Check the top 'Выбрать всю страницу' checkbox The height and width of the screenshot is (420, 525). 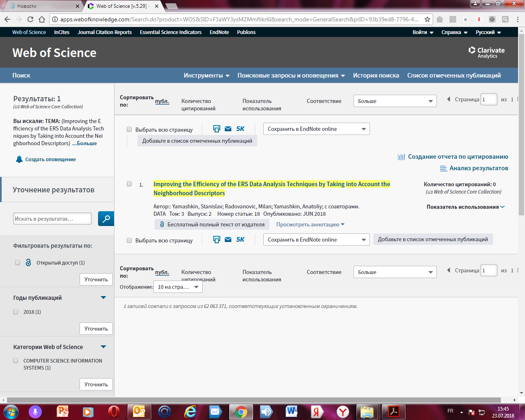tap(129, 130)
